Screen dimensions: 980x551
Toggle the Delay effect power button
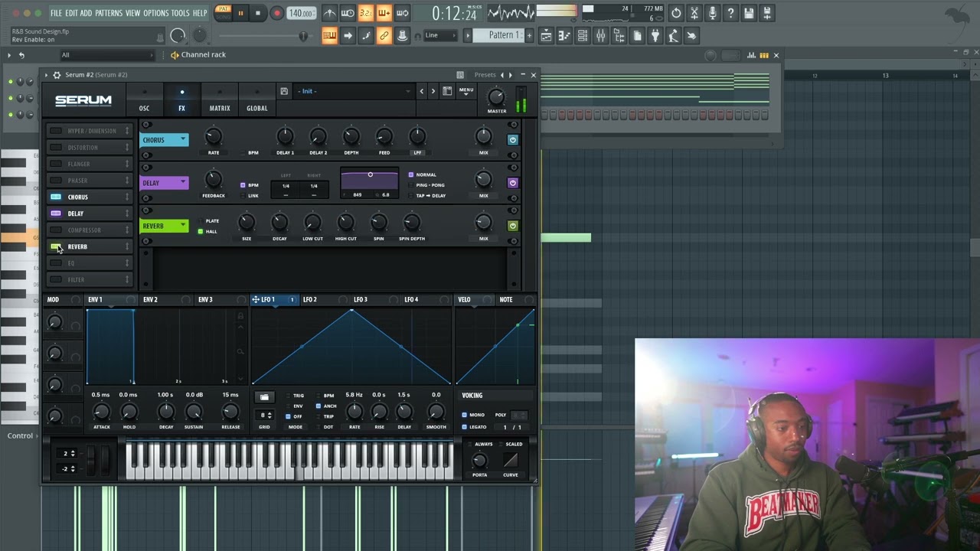click(513, 183)
